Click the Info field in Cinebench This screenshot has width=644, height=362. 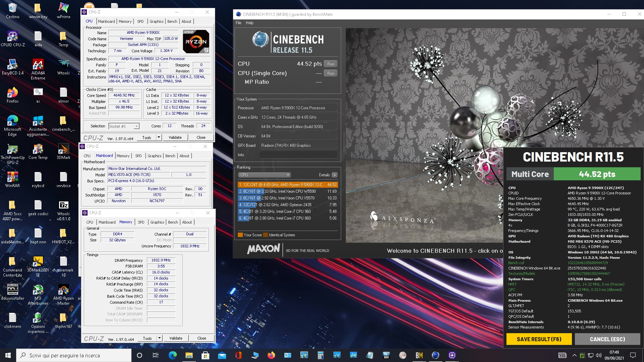pyautogui.click(x=298, y=155)
